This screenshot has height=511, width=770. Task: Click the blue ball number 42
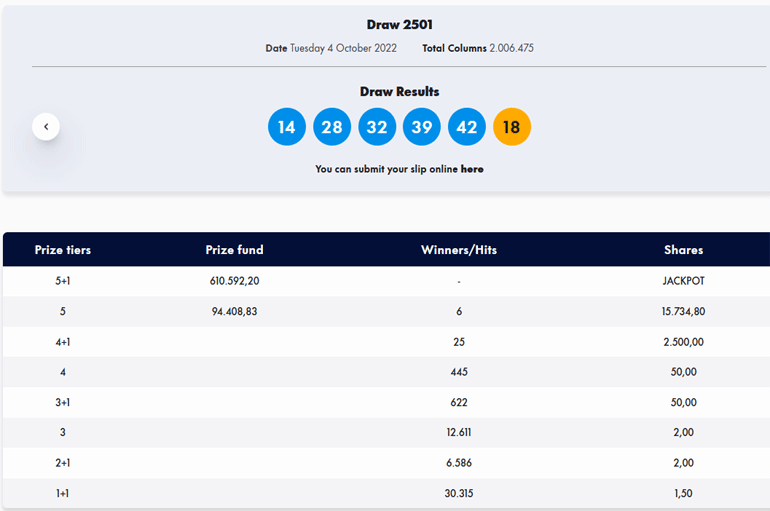467,127
